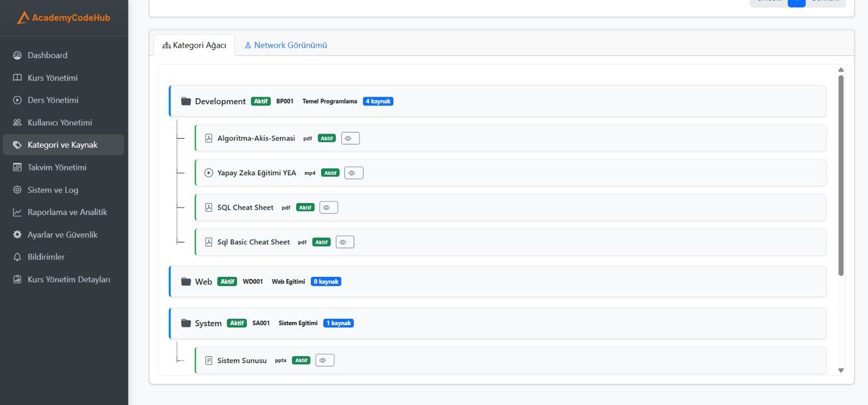Expand the Web category folder

(x=186, y=282)
